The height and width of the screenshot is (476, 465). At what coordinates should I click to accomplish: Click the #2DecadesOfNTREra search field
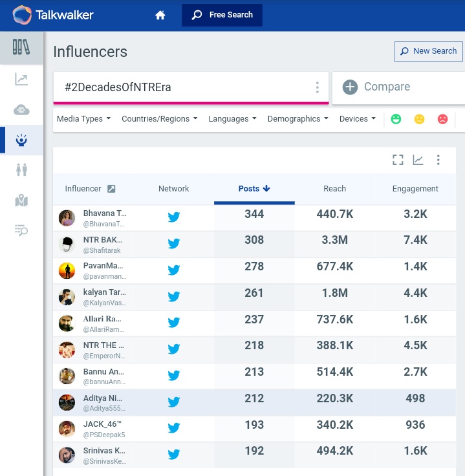click(191, 87)
